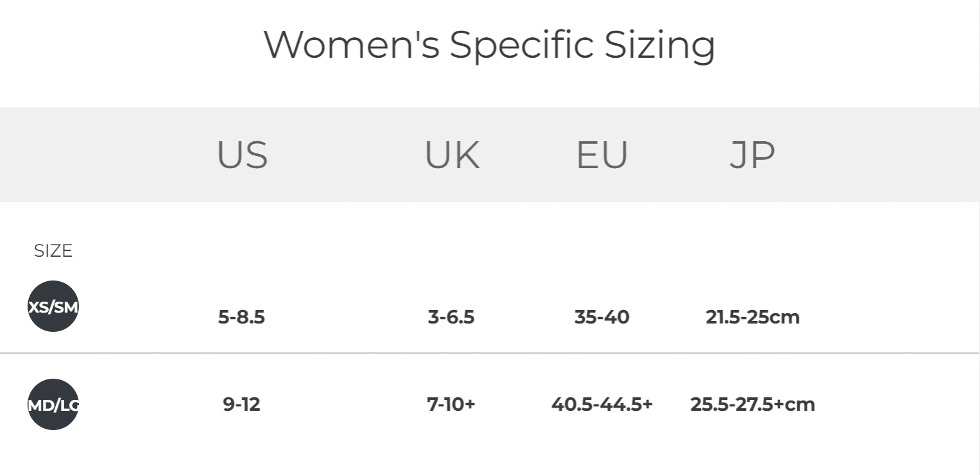Screen dimensions: 980x475
Task: Select the US column header
Action: (242, 155)
